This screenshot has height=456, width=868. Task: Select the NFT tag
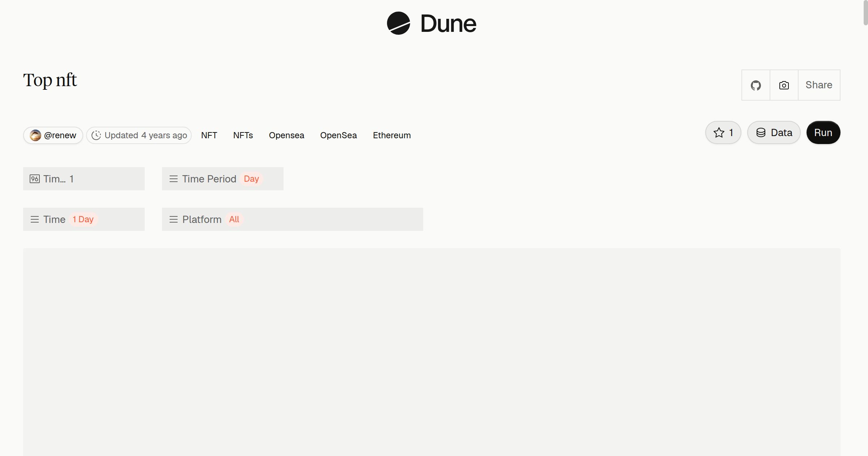click(209, 135)
